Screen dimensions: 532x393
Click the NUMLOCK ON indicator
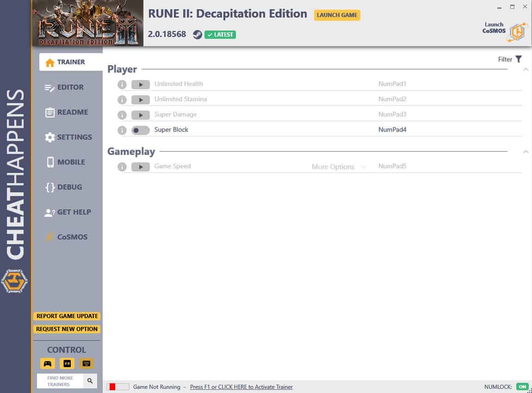click(522, 387)
